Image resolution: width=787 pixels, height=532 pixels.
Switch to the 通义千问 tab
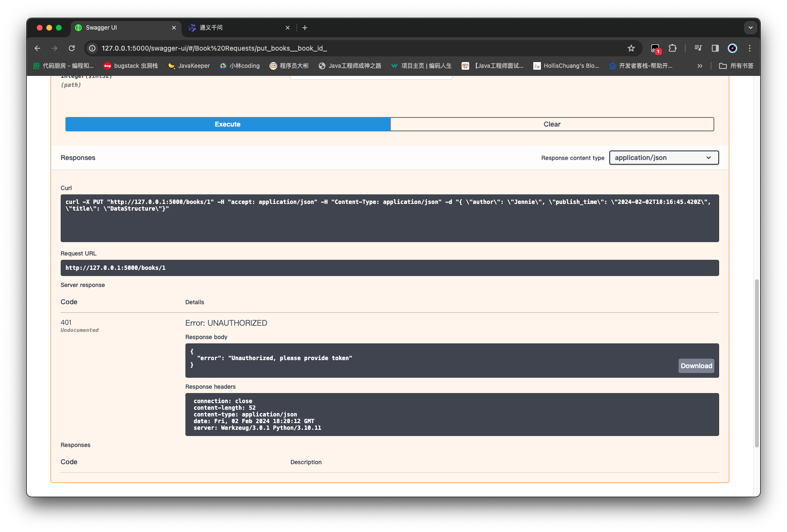click(x=239, y=28)
